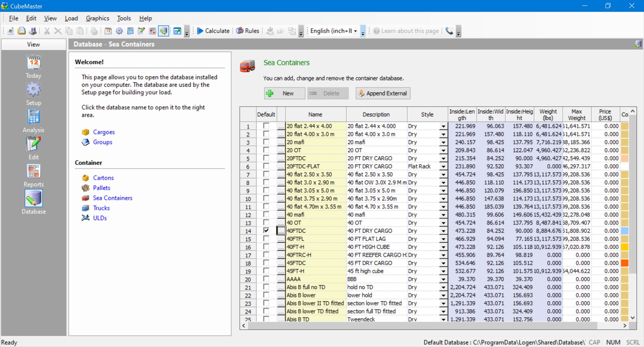Open Database in the View sidebar

coord(34,202)
